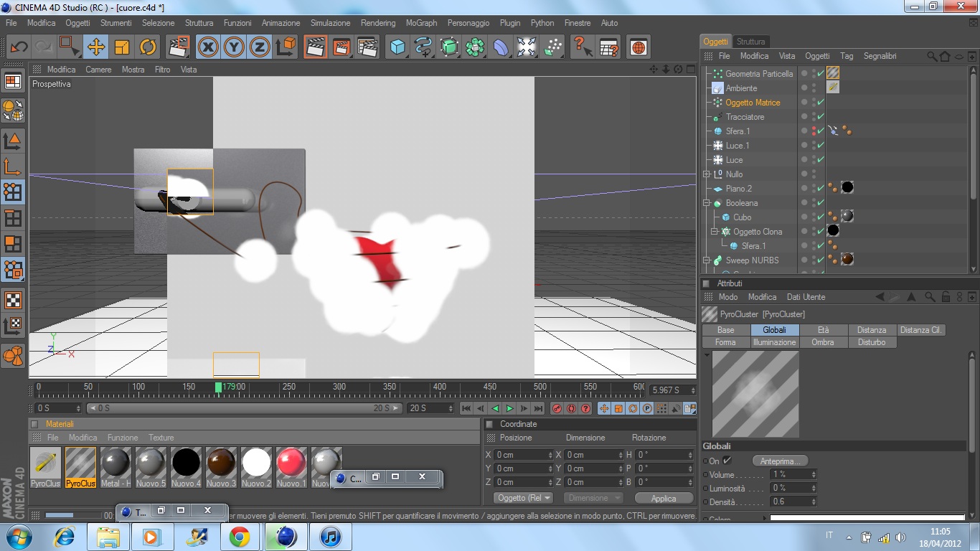Switch the world/object coordinate system icon

[286, 47]
